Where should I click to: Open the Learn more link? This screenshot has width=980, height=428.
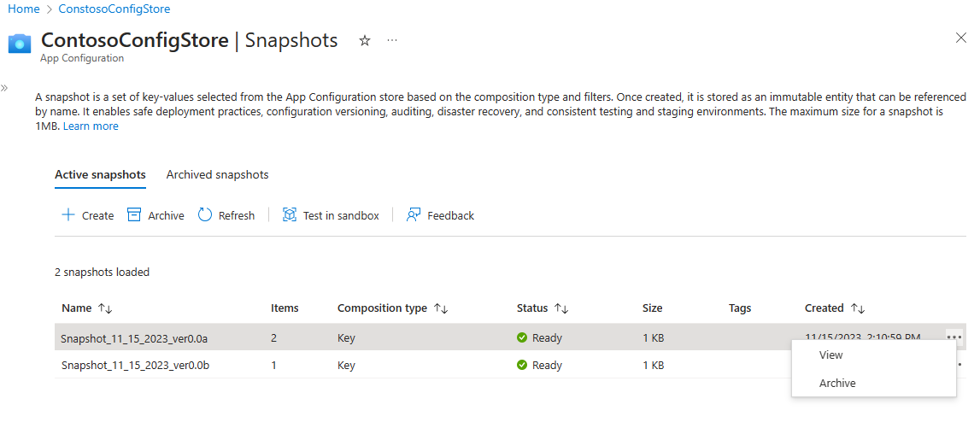coord(91,126)
